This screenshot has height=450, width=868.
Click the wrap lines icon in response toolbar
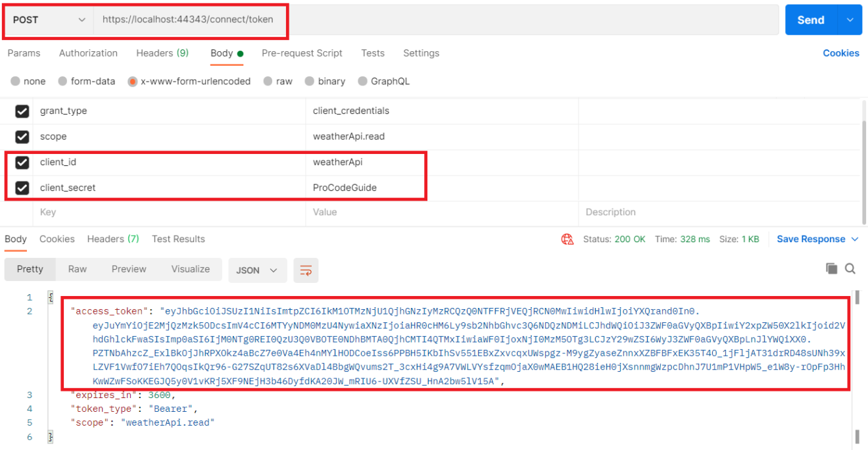306,270
